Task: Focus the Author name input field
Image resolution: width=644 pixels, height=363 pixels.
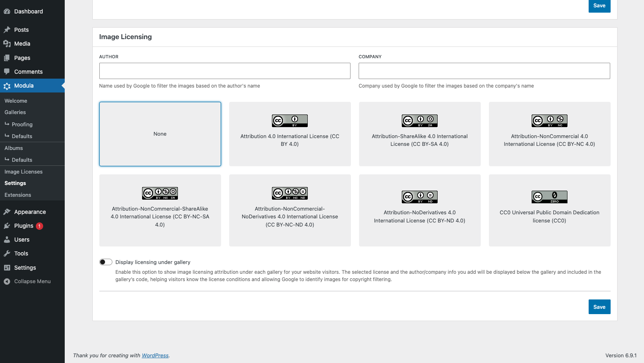Action: (225, 71)
